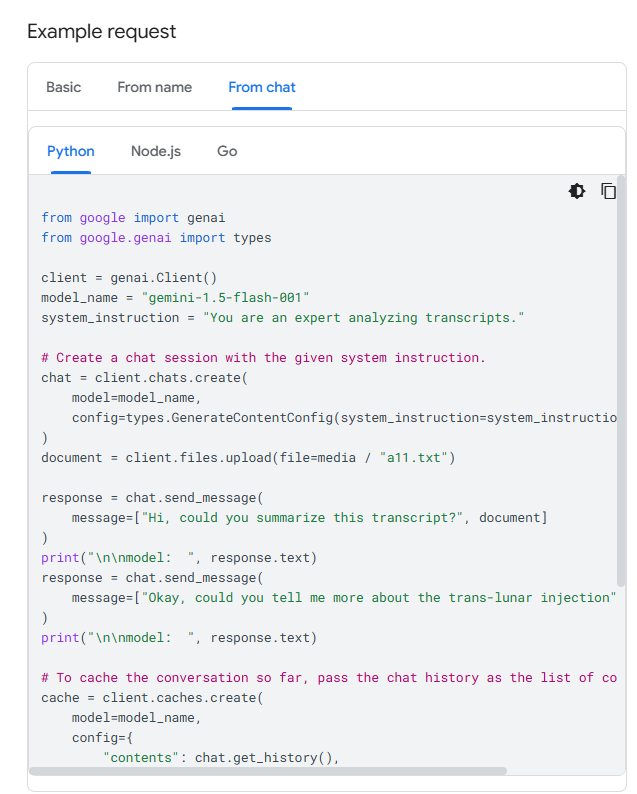The image size is (637, 794).
Task: Open the From name tab
Action: coord(154,87)
